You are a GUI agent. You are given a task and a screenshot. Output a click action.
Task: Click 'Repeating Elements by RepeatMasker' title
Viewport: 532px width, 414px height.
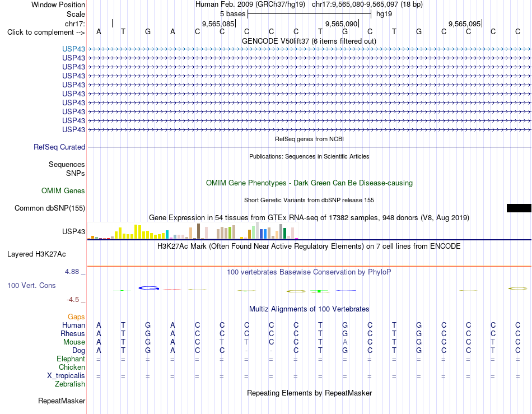(309, 393)
